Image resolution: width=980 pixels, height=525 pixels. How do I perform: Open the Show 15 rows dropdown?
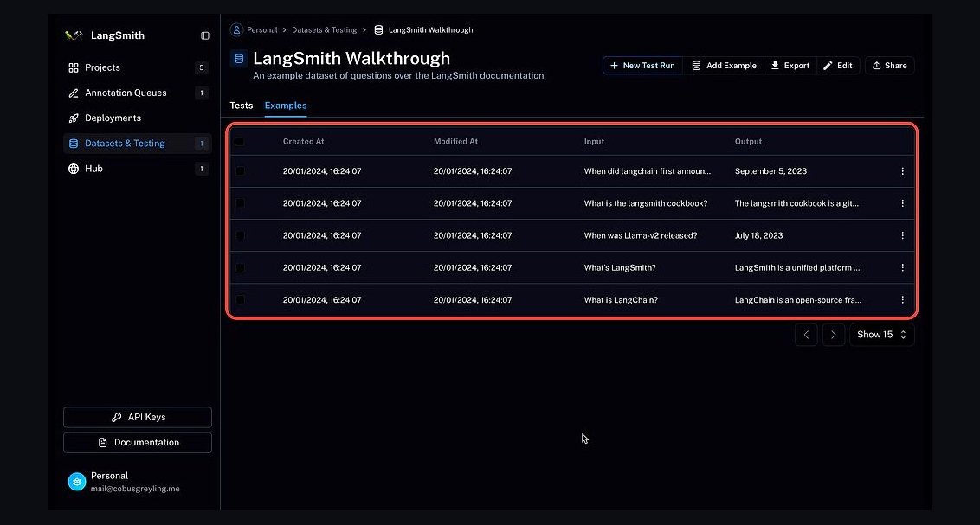[x=882, y=335]
